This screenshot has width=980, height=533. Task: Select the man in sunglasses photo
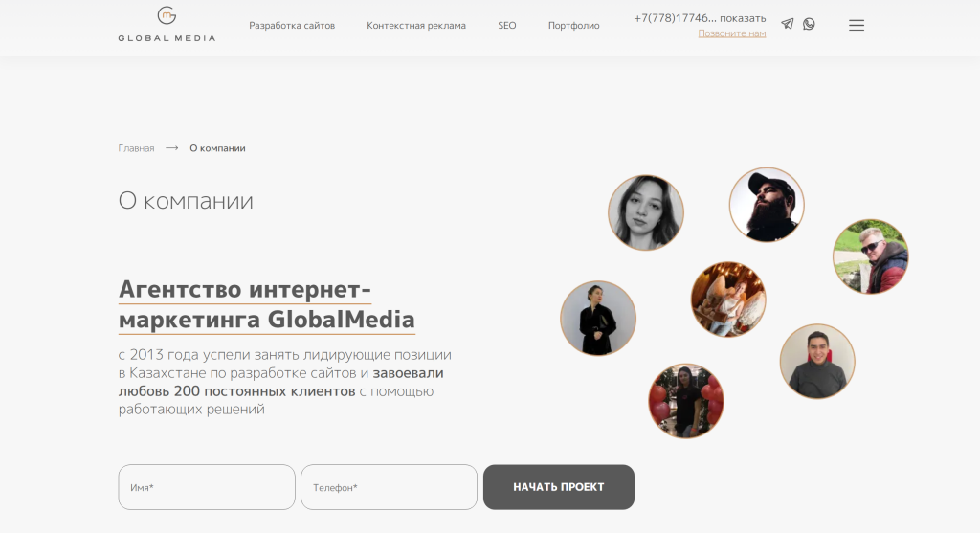tap(871, 256)
